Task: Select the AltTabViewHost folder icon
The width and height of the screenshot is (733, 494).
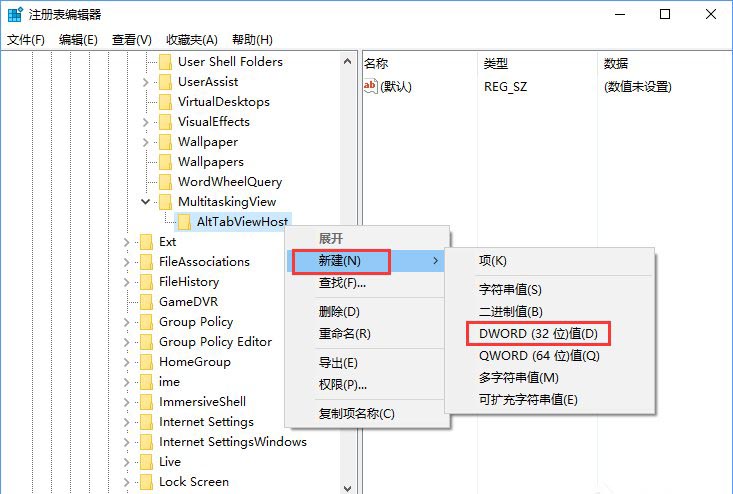Action: 184,222
